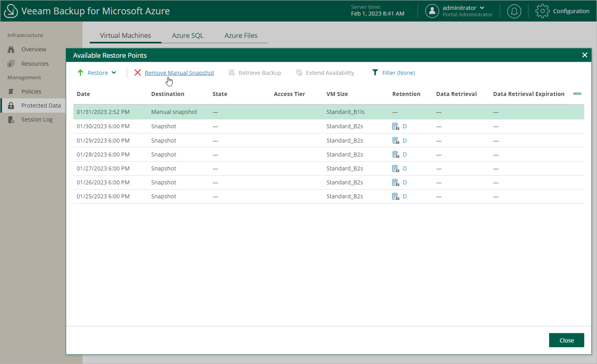Expand the Restore dropdown arrow

114,72
